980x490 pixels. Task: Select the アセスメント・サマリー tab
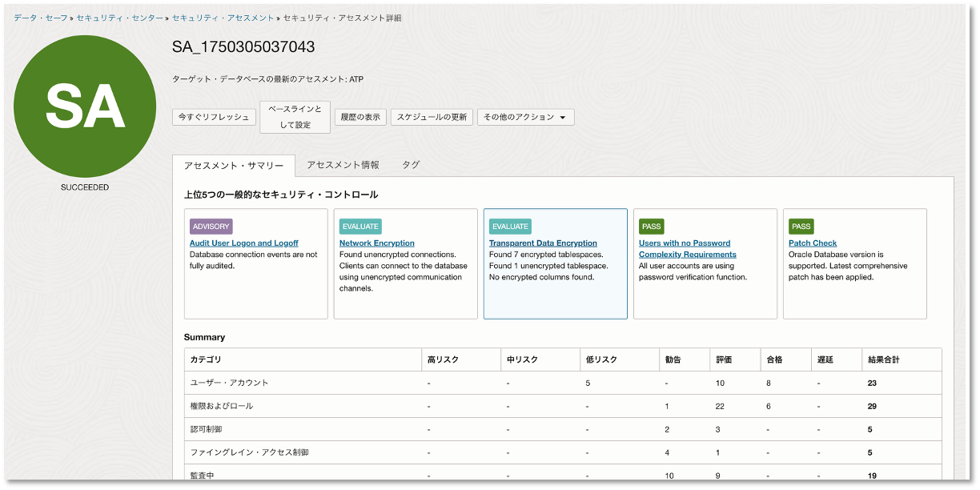tap(234, 166)
